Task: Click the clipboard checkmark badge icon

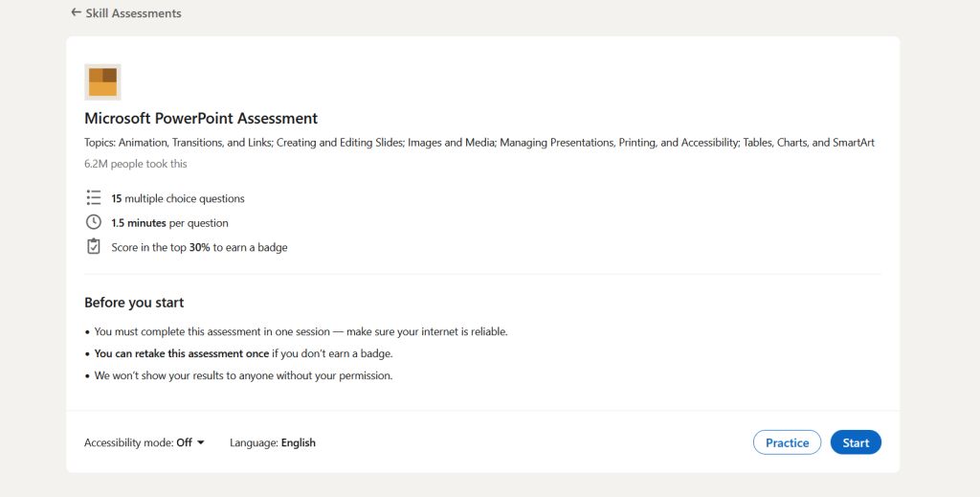Action: (94, 247)
